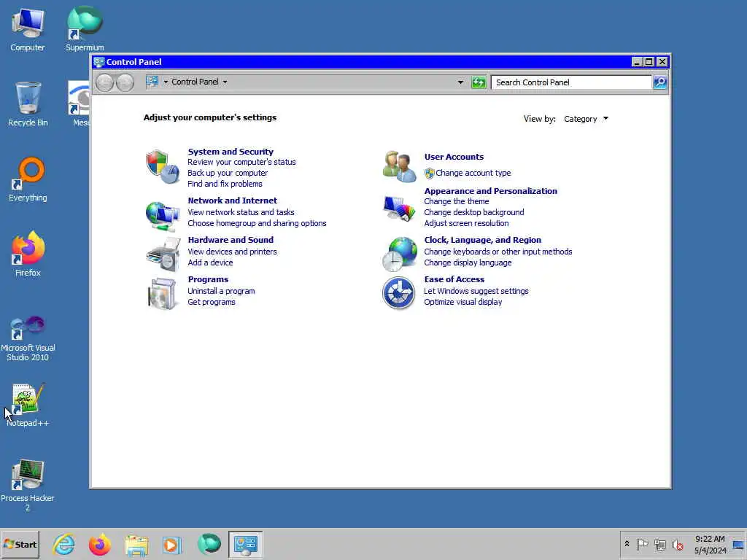747x560 pixels.
Task: Click the green Refresh button in the address bar
Action: (479, 82)
